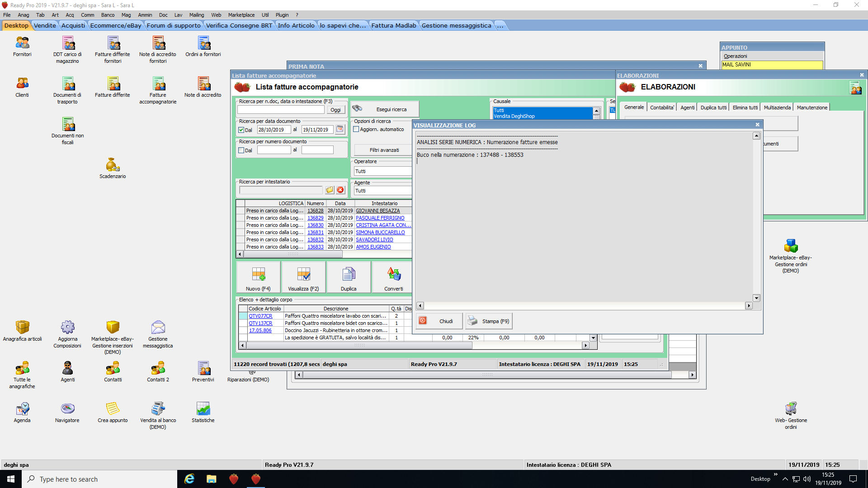This screenshot has height=488, width=868.
Task: Click the Windows Start button
Action: click(x=11, y=479)
